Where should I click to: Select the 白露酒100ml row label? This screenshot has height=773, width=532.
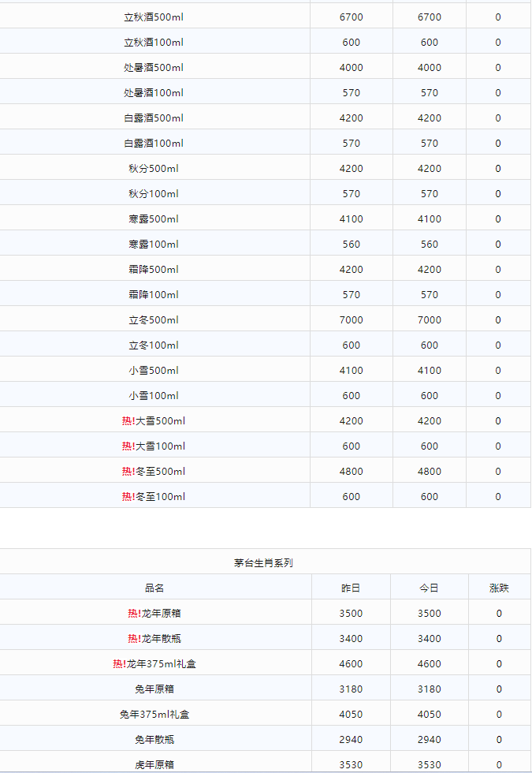pos(154,144)
